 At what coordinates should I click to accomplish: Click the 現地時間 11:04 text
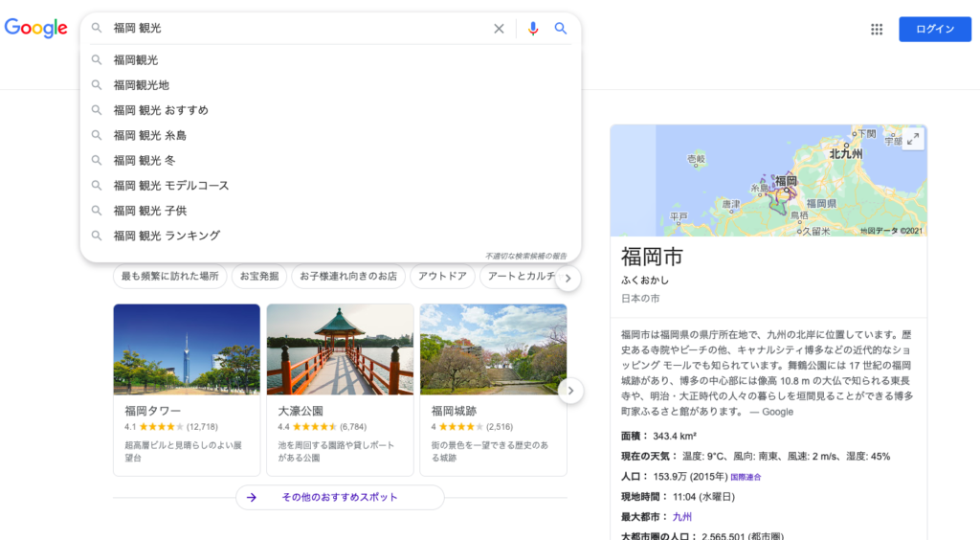pos(679,497)
